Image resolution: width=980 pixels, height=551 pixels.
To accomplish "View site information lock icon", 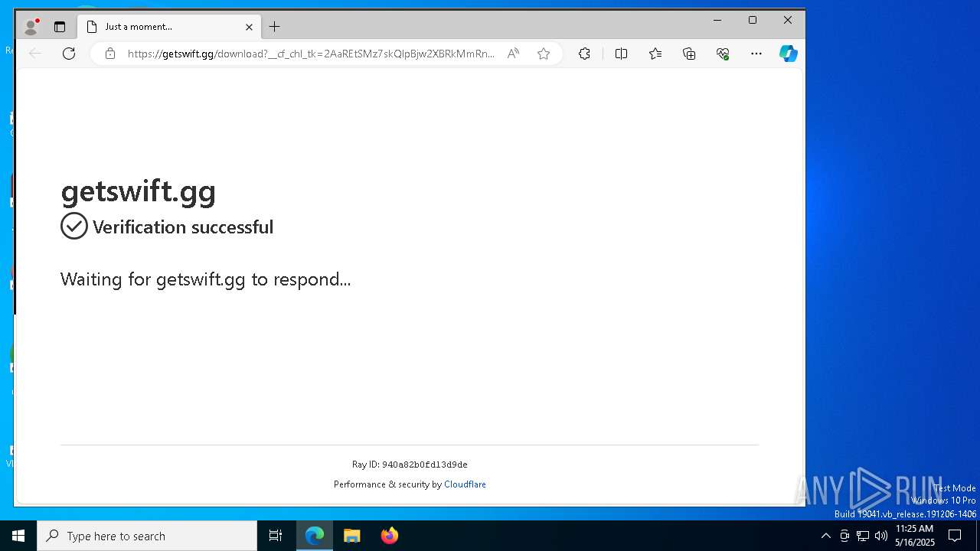I will [110, 54].
